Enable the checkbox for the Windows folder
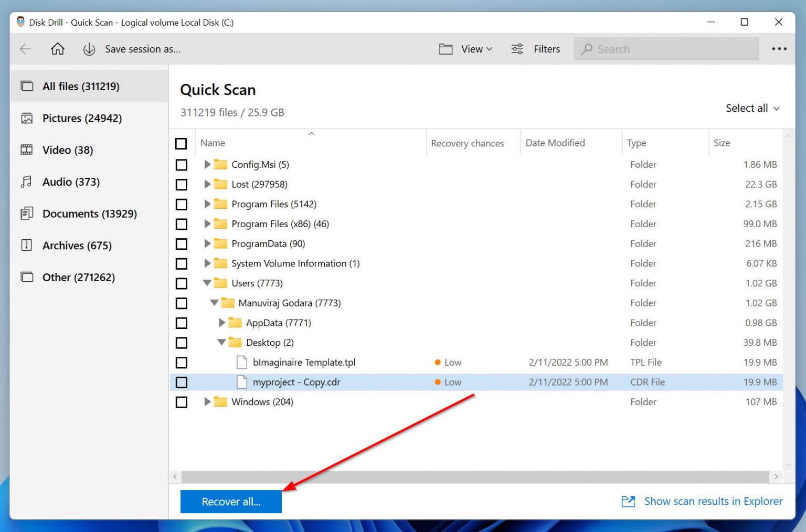 pyautogui.click(x=181, y=402)
